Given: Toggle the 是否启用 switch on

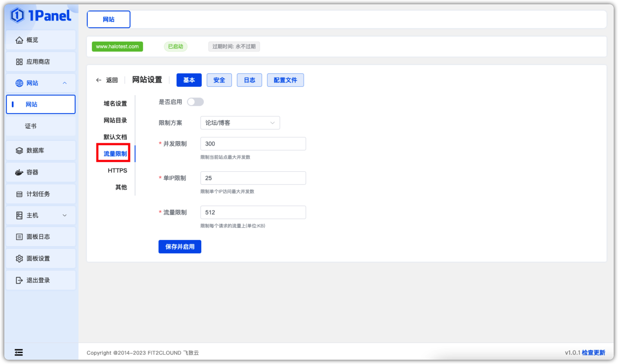Looking at the screenshot, I should click(x=195, y=102).
